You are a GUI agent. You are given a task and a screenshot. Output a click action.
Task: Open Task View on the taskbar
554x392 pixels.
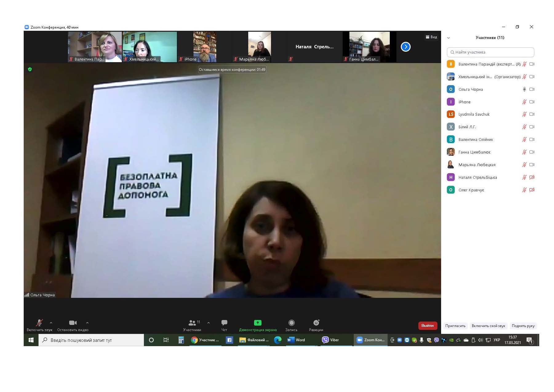(166, 340)
